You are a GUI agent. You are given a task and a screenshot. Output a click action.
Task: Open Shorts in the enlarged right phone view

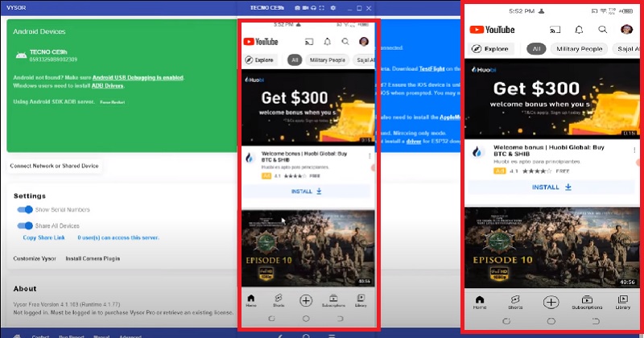[x=514, y=303]
